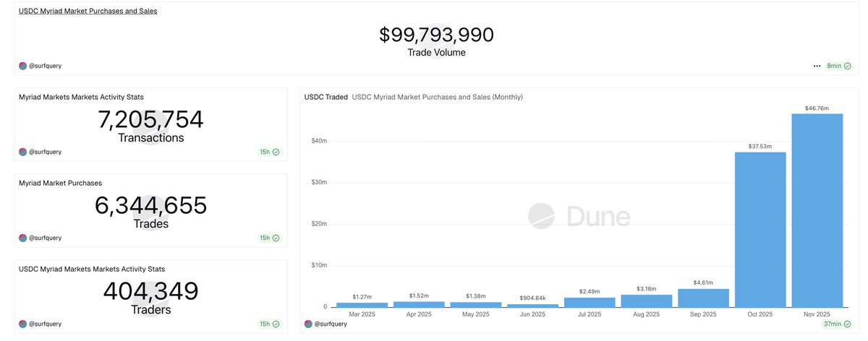Click @surfquery on the Traders card

click(45, 324)
